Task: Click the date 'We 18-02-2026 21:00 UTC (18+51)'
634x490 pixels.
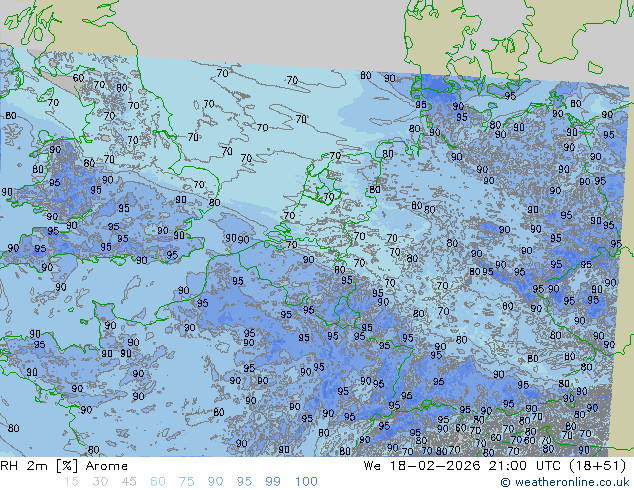Action: (x=495, y=466)
